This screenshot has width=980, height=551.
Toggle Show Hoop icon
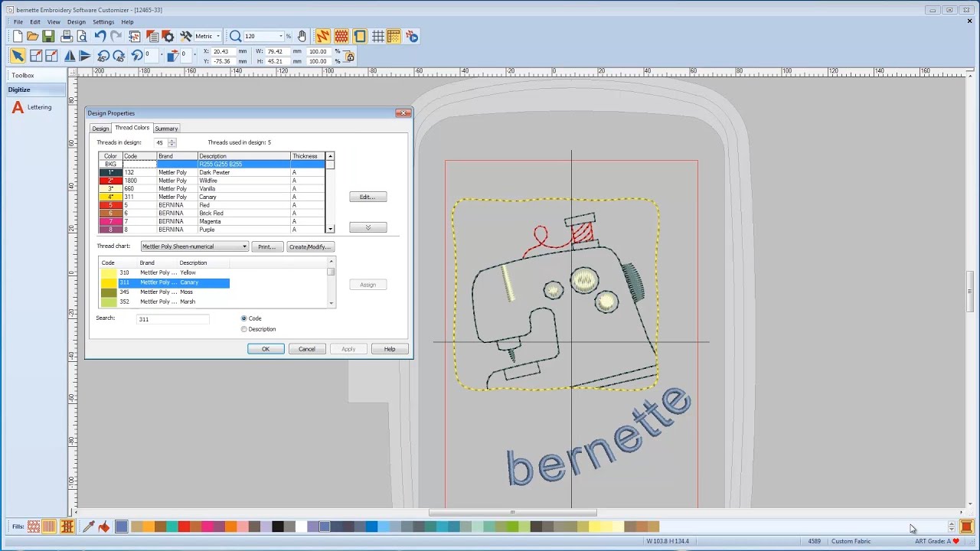click(360, 36)
